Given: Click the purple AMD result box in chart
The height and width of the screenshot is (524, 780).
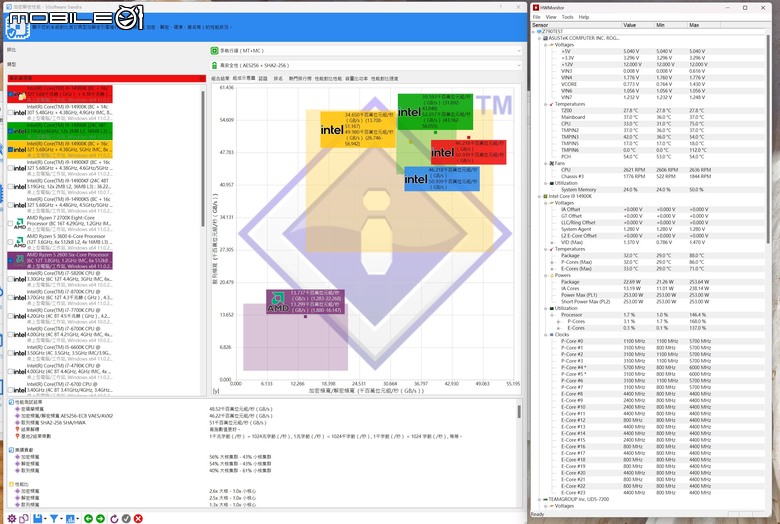Looking at the screenshot, I should point(305,302).
